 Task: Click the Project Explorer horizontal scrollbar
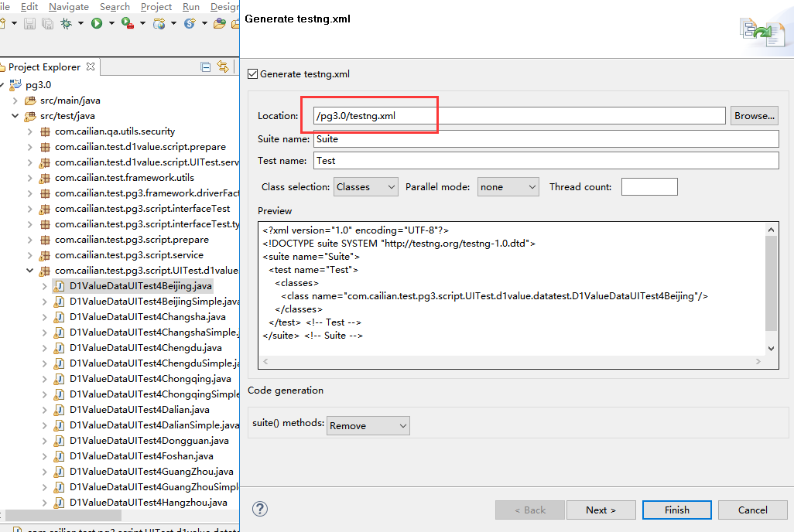[x=63, y=515]
